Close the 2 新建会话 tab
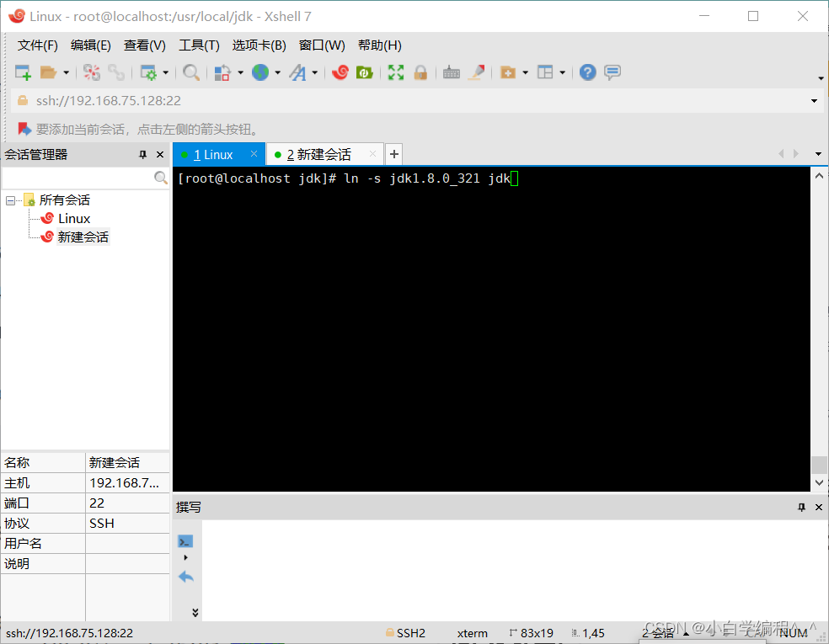Viewport: 829px width, 644px height. [372, 154]
